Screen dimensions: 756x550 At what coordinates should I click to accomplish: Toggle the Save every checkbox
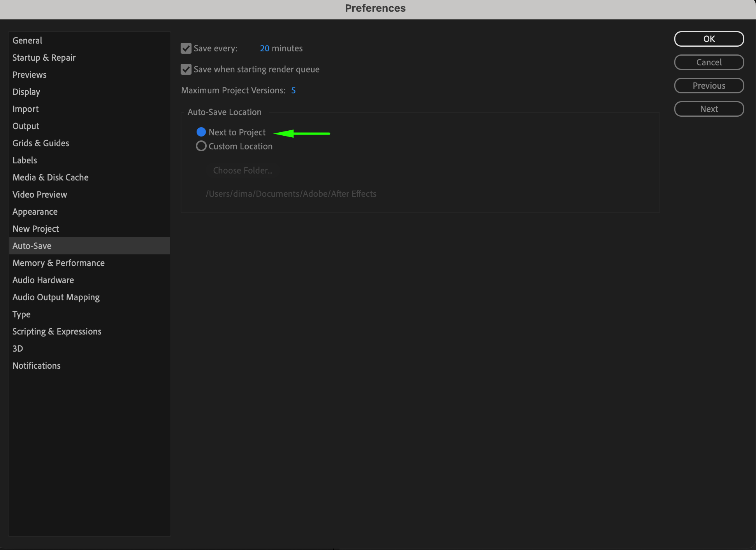[x=186, y=48]
